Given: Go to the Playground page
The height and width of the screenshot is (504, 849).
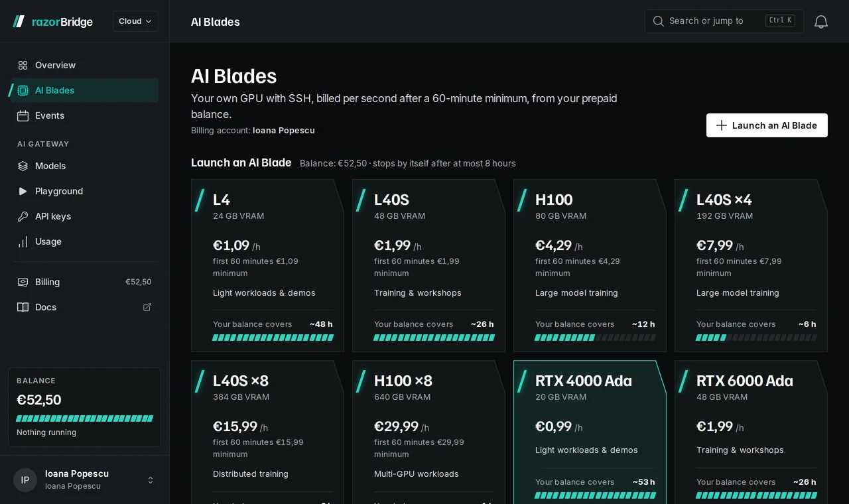Looking at the screenshot, I should pyautogui.click(x=84, y=191).
